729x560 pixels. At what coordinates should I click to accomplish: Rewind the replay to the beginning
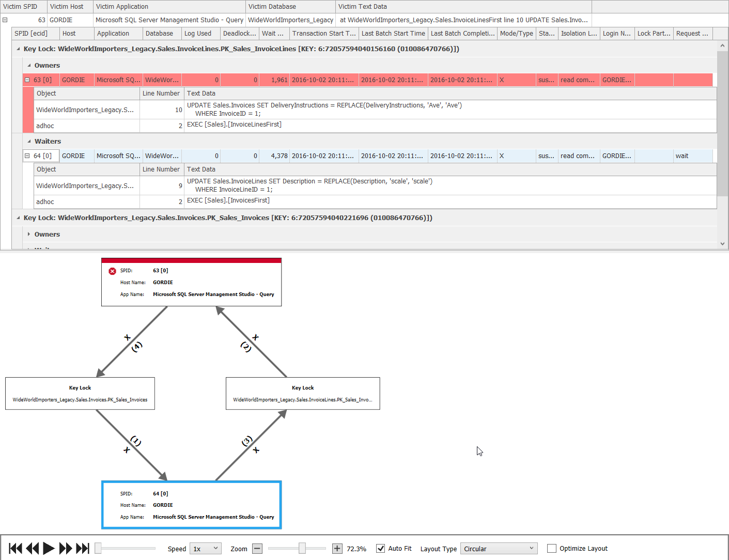point(15,549)
